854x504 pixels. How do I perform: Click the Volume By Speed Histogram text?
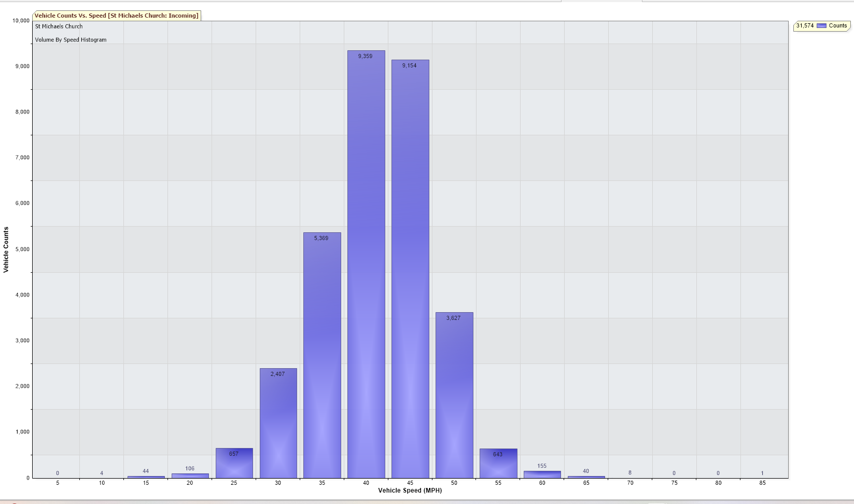(x=71, y=40)
